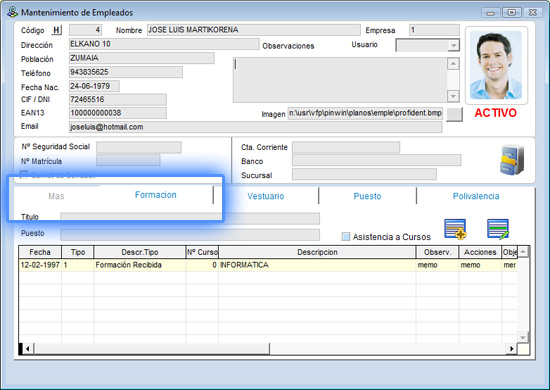This screenshot has height=390, width=550.
Task: Click the Teléfono field 943835625
Action: (x=126, y=72)
